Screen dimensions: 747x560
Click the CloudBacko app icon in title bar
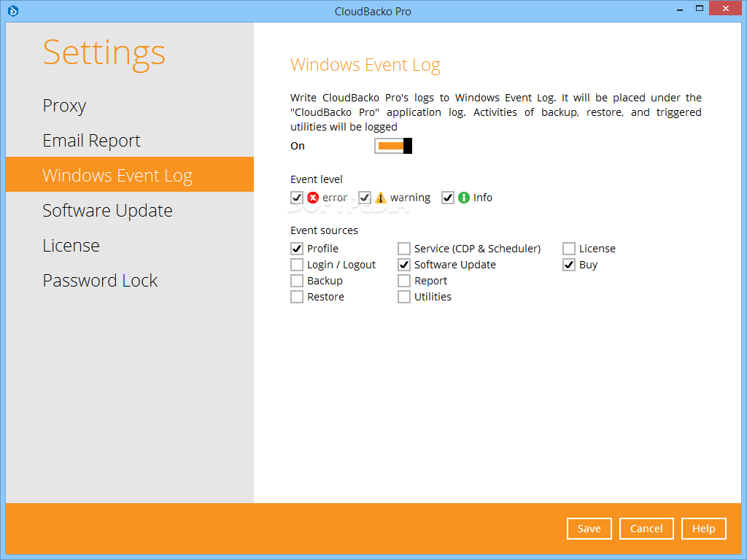tap(13, 10)
